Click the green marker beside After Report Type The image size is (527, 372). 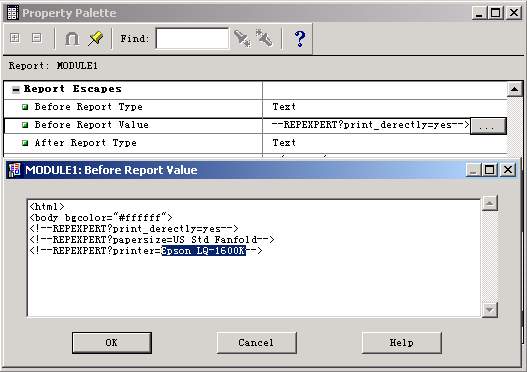tap(25, 143)
